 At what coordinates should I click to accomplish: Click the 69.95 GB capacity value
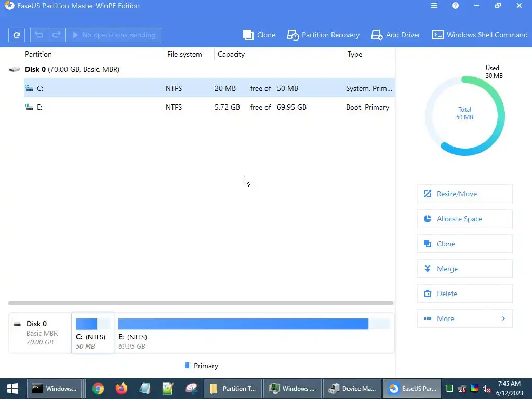291,107
